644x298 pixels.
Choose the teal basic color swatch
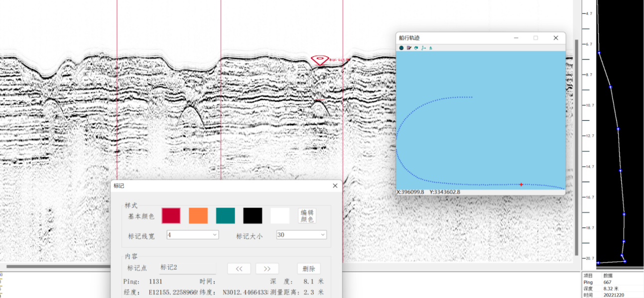[225, 216]
